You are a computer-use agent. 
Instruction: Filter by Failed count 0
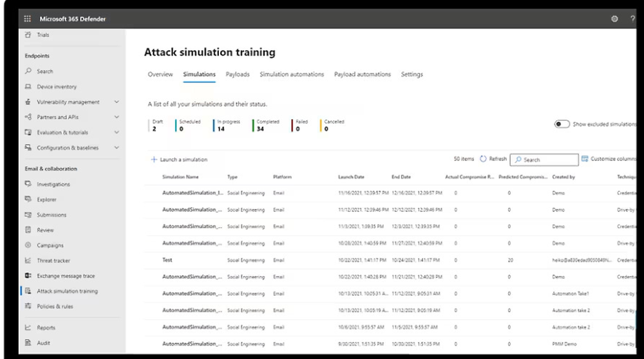[x=300, y=125]
